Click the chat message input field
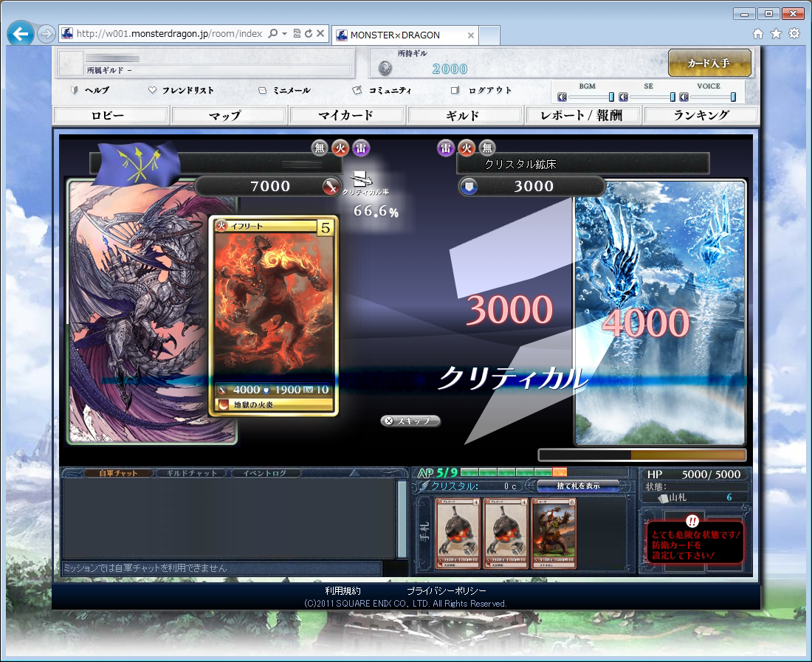The width and height of the screenshot is (812, 662). pos(221,568)
